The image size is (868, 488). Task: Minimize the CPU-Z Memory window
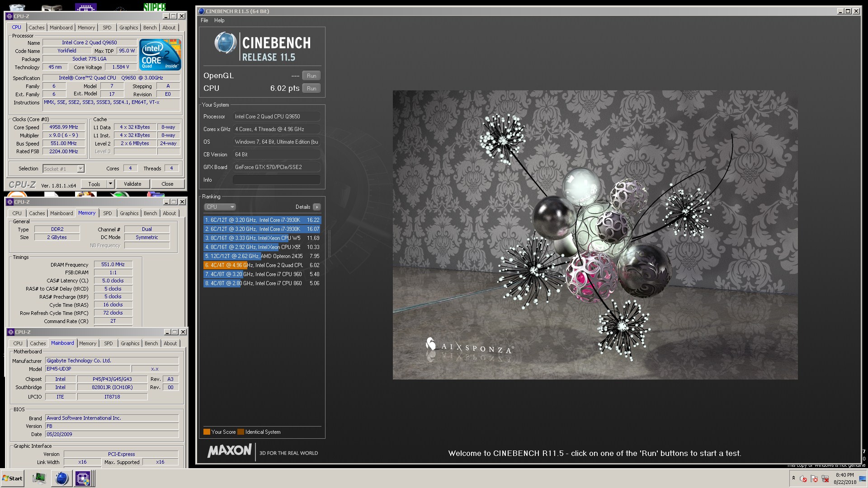tap(166, 202)
